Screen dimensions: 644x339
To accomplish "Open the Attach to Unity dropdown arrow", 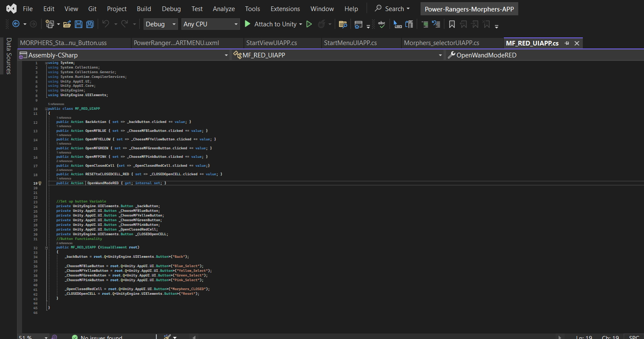I will pyautogui.click(x=301, y=24).
